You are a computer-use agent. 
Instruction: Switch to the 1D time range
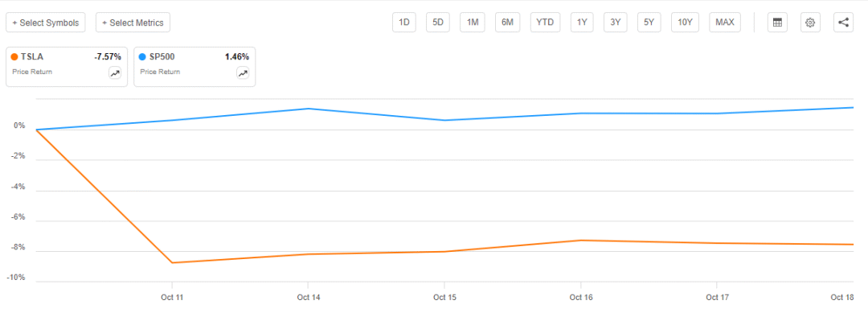(x=404, y=23)
